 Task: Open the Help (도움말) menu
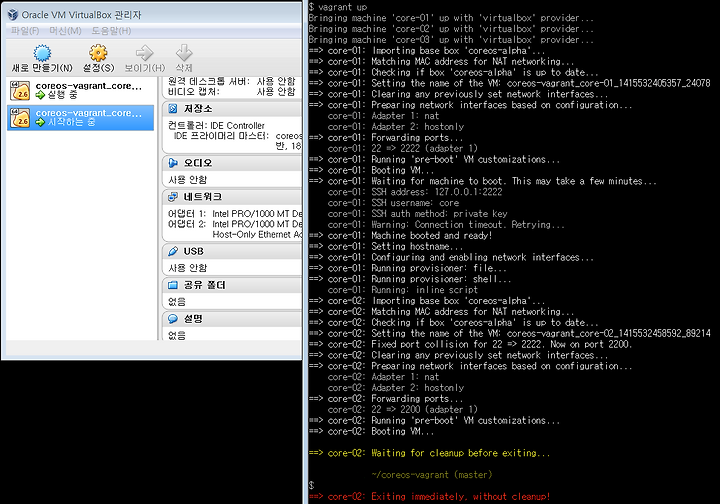[111, 31]
